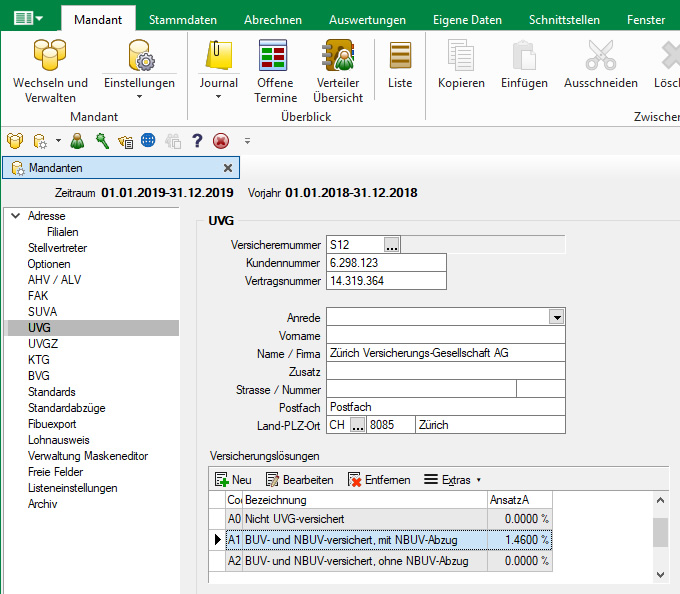680x594 pixels.
Task: Click the Kopieren icon
Action: [x=461, y=57]
